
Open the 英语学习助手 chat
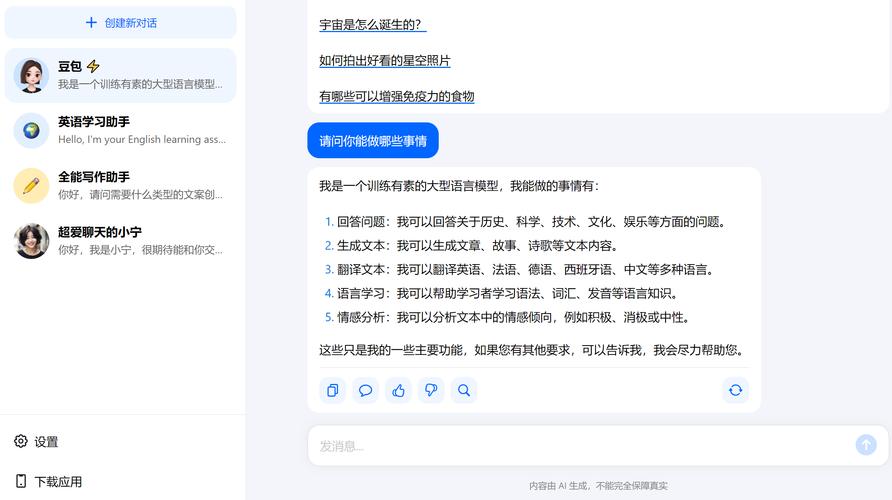[121, 130]
